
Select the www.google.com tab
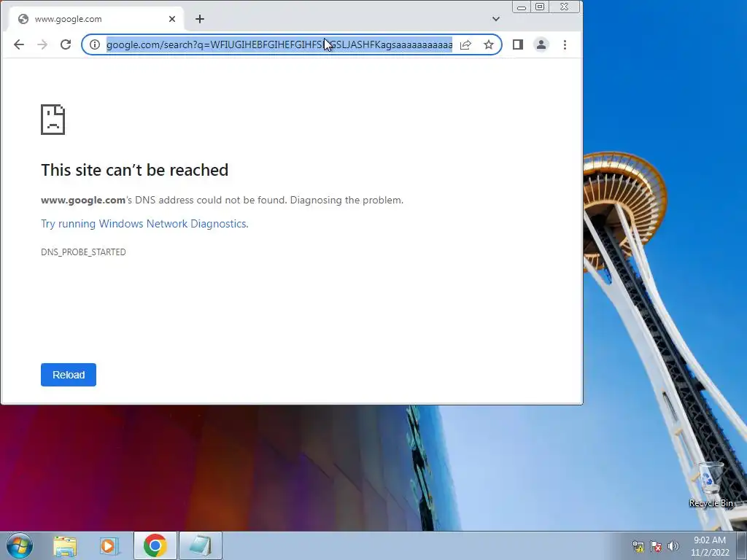(x=96, y=19)
